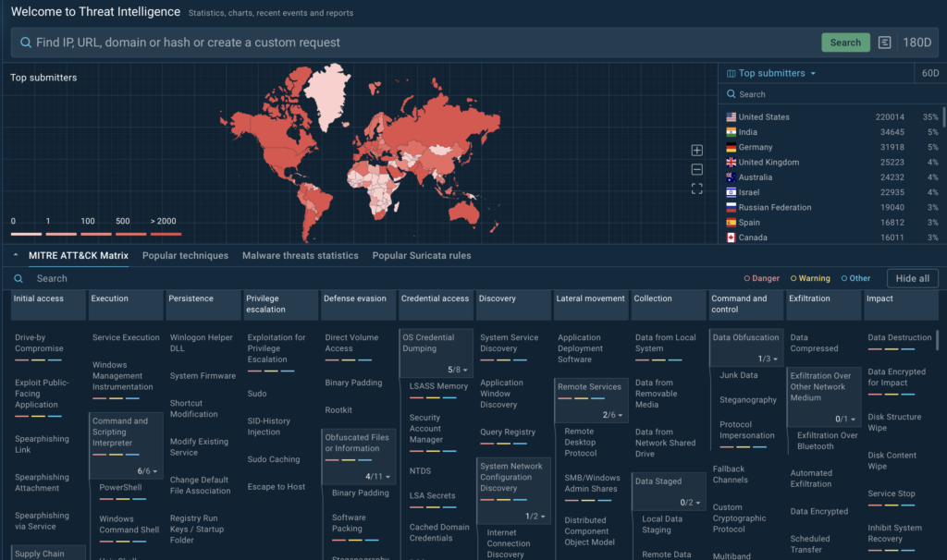Viewport: 947px width, 560px height.
Task: Open the Top submitters dropdown in side panel
Action: (771, 73)
